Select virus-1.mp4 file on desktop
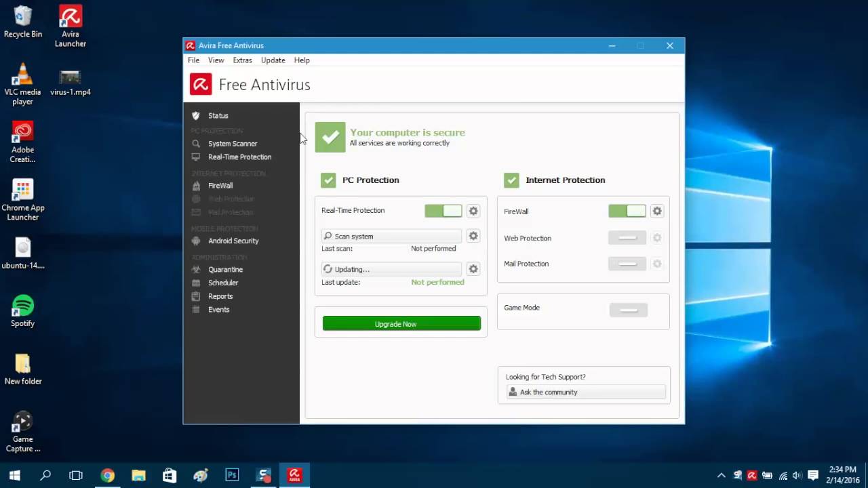The width and height of the screenshot is (868, 488). (x=71, y=82)
